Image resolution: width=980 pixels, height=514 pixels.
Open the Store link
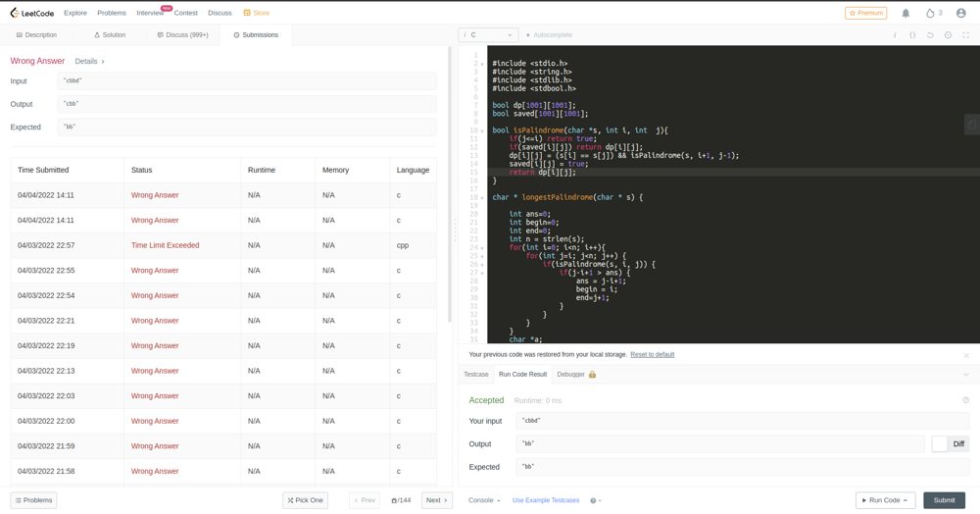pyautogui.click(x=256, y=13)
